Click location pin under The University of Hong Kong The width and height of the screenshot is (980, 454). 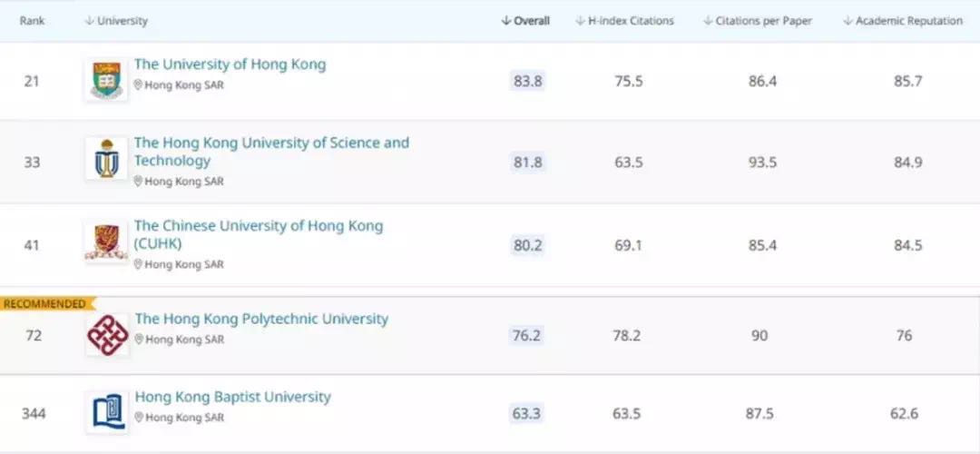point(139,85)
